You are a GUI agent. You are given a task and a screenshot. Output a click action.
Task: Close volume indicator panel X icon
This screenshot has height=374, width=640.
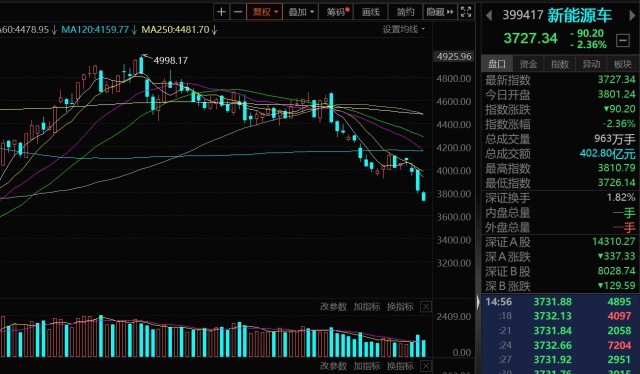click(426, 306)
